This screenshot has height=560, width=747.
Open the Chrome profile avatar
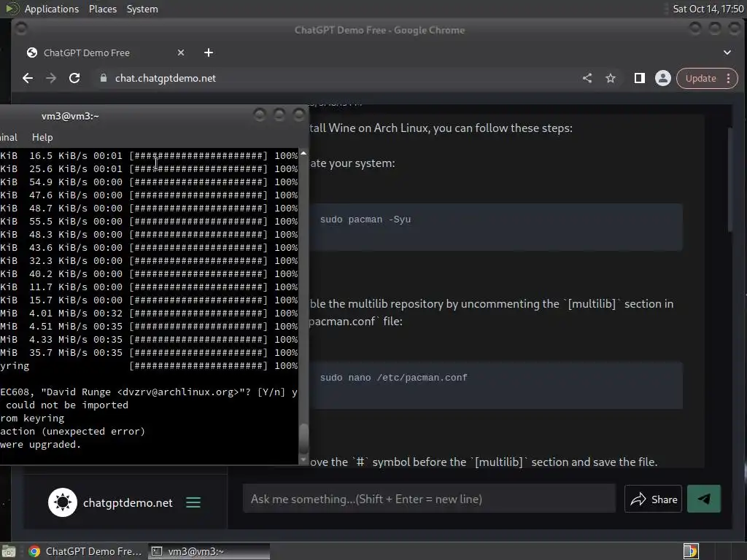[662, 78]
